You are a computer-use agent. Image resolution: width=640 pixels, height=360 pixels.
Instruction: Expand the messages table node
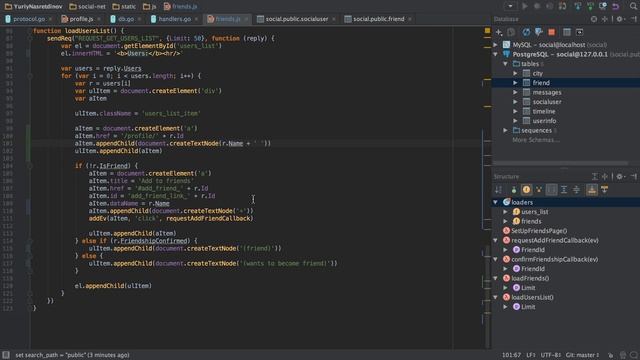pos(516,93)
